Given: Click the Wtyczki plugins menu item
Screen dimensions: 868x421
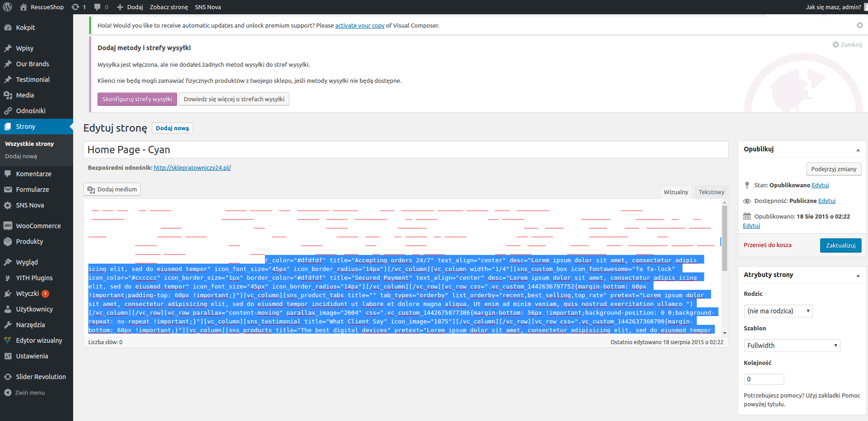Looking at the screenshot, I should click(x=27, y=294).
